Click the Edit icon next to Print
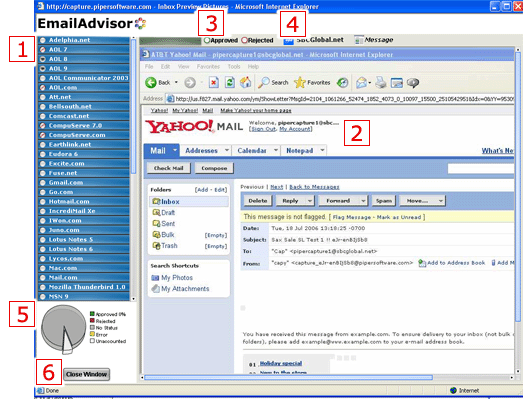The height and width of the screenshot is (399, 523). tap(397, 82)
